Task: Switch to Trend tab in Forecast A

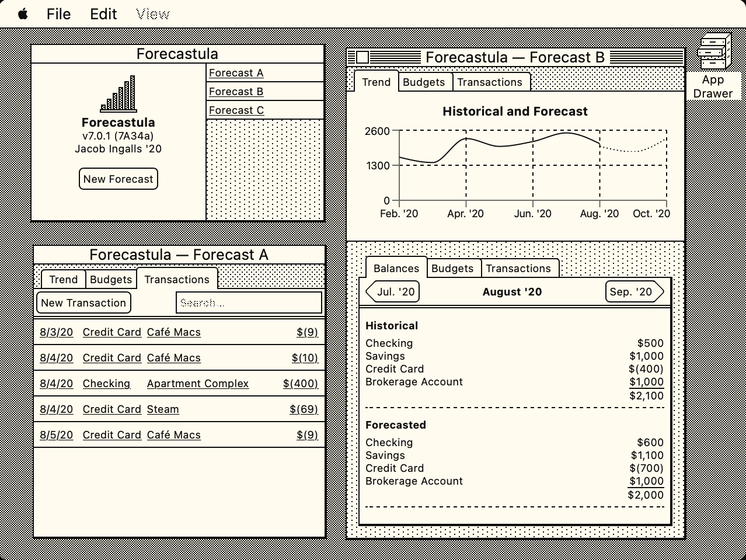Action: (x=64, y=280)
